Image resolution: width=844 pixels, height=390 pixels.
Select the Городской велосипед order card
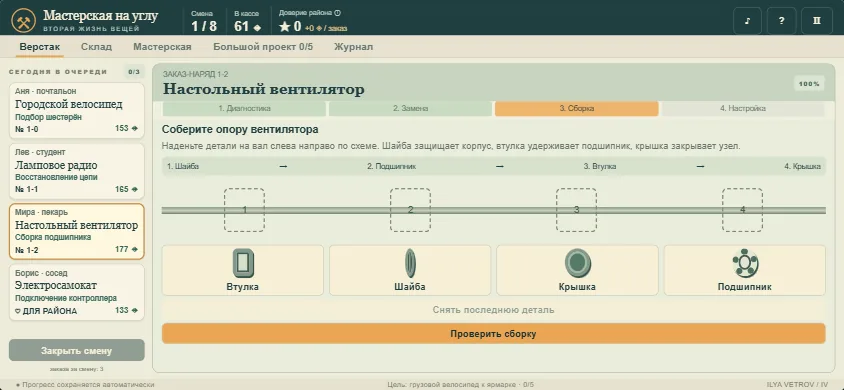click(76, 111)
